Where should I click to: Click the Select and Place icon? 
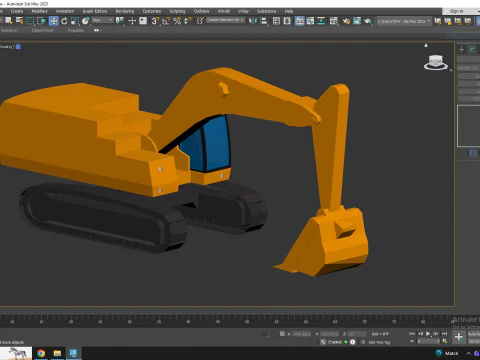(x=86, y=21)
